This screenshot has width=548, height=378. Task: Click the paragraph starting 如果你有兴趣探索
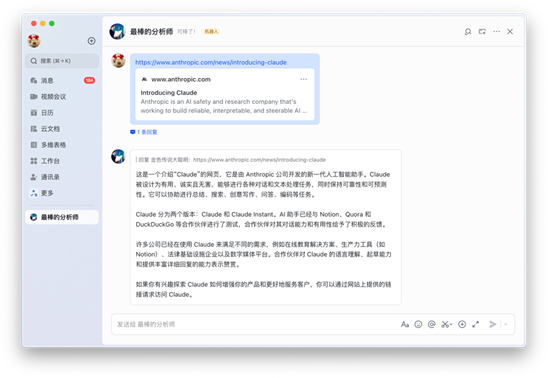tap(264, 290)
